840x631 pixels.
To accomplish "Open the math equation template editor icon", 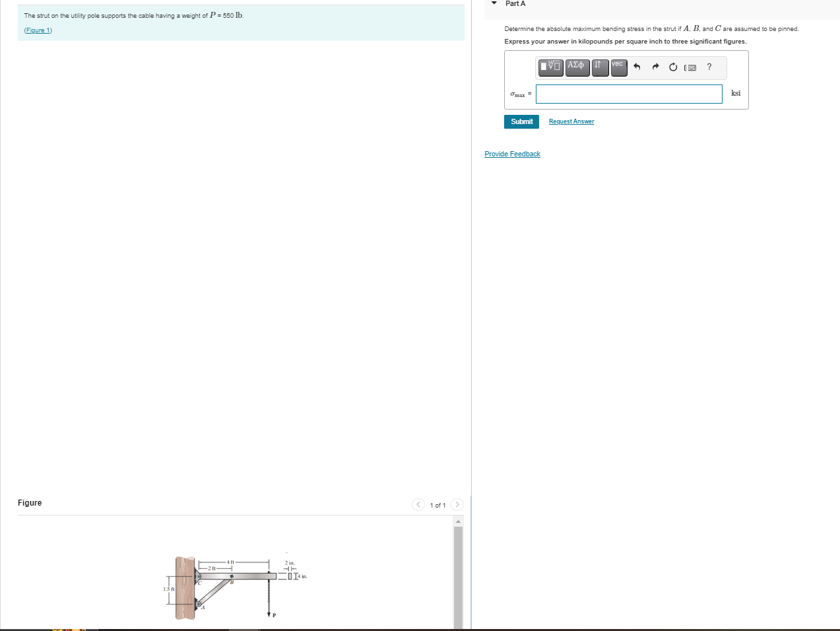I will pos(550,67).
